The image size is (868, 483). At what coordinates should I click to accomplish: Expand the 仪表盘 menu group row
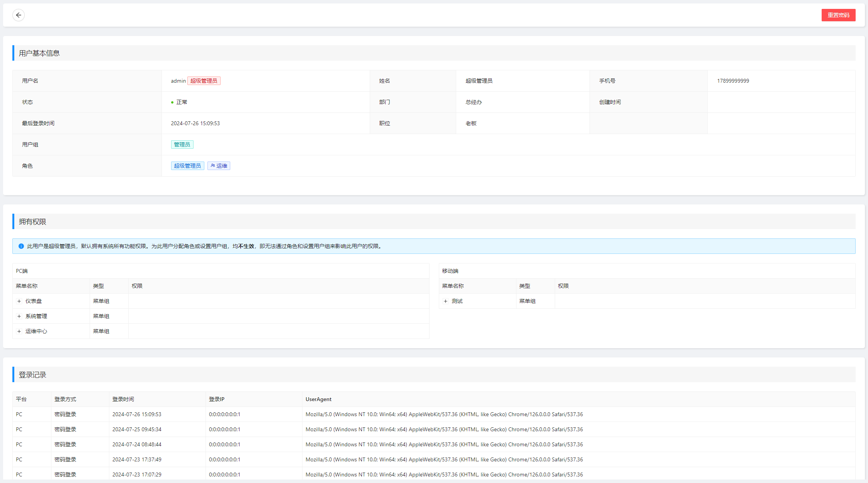tap(19, 301)
